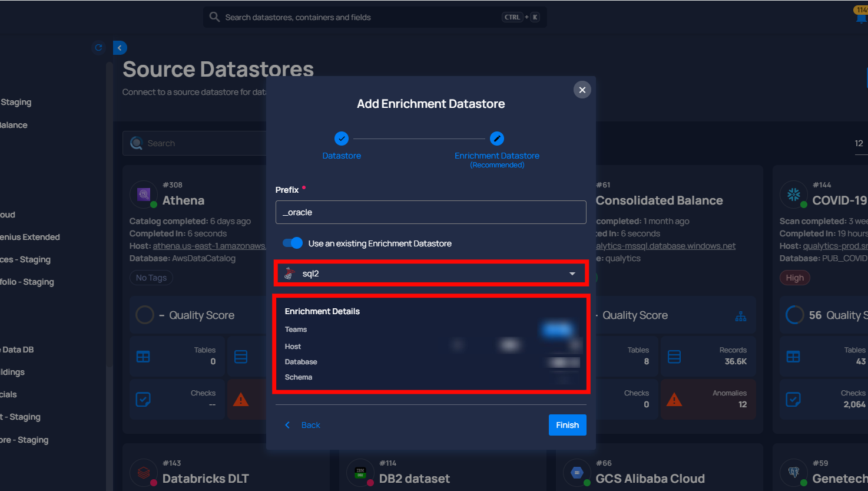Screen dimensions: 868x491
Task: Click the Athena Tables icon
Action: 143,357
